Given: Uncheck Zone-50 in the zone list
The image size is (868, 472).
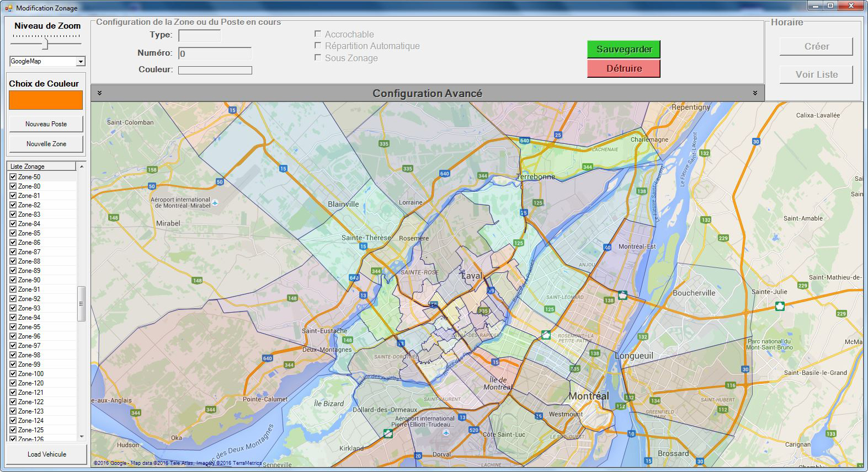Looking at the screenshot, I should [13, 177].
